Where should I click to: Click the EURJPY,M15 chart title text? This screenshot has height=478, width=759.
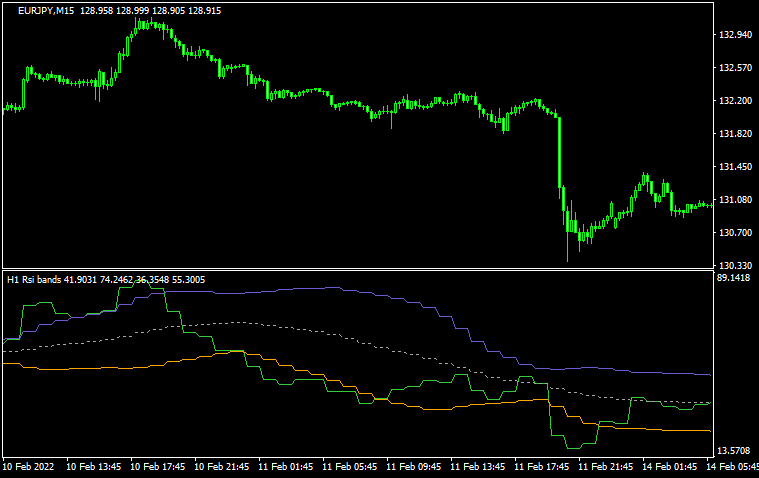[46, 11]
